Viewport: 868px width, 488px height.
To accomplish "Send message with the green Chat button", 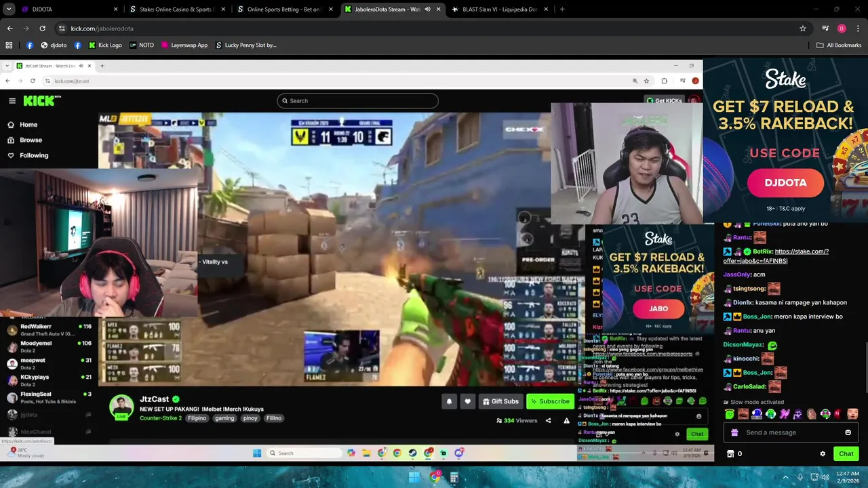I will click(x=846, y=454).
